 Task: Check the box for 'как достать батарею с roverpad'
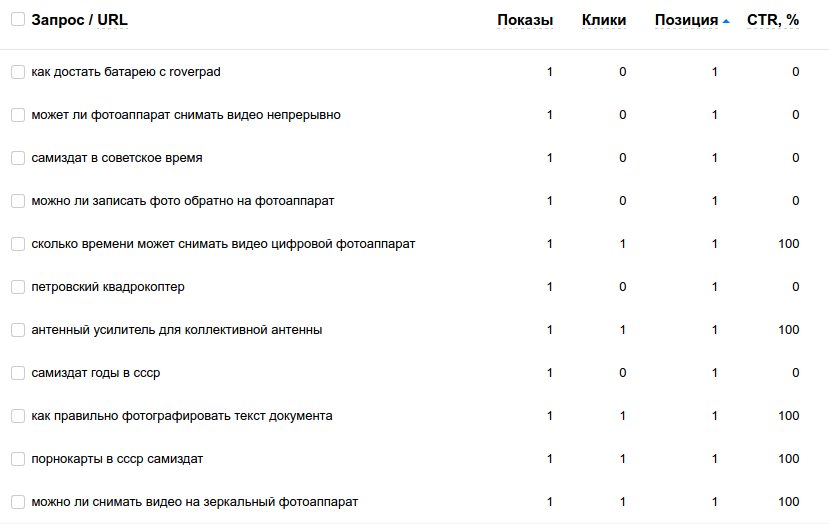[18, 72]
